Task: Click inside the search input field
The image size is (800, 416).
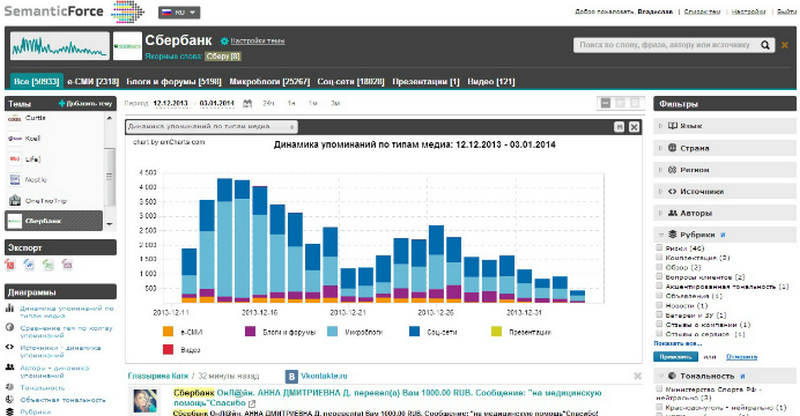Action: point(662,45)
